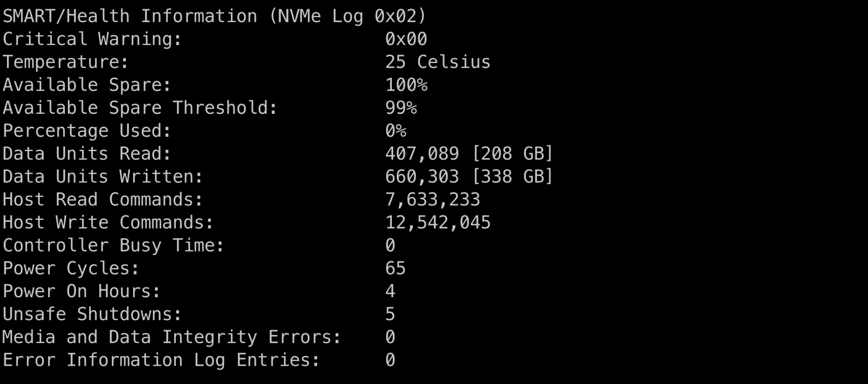This screenshot has width=868, height=384.
Task: Click the Host Write Commands value 12,542,045
Action: point(437,223)
